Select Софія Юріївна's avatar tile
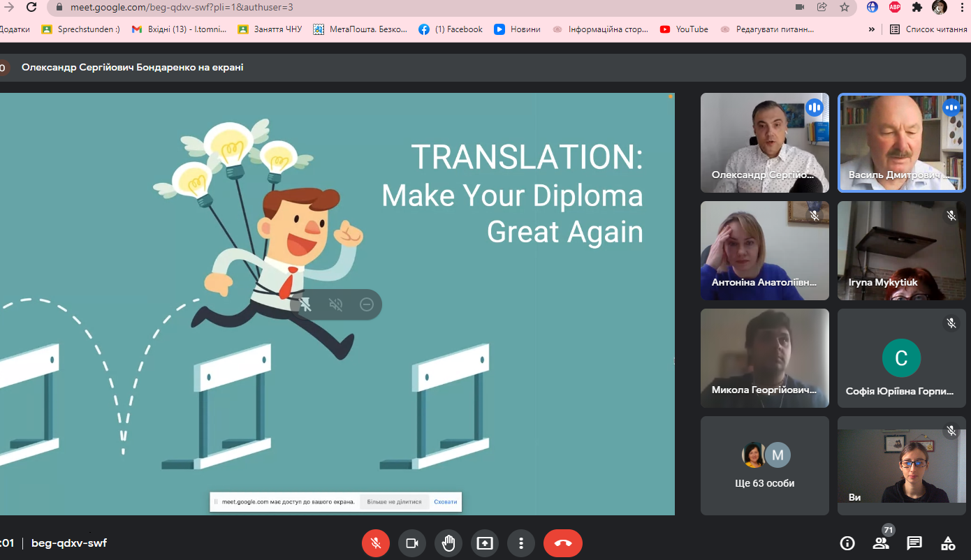This screenshot has width=971, height=560. [902, 358]
